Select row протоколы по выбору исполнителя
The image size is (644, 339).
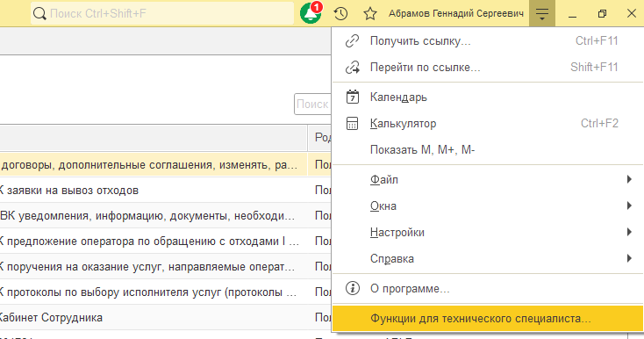(x=166, y=292)
